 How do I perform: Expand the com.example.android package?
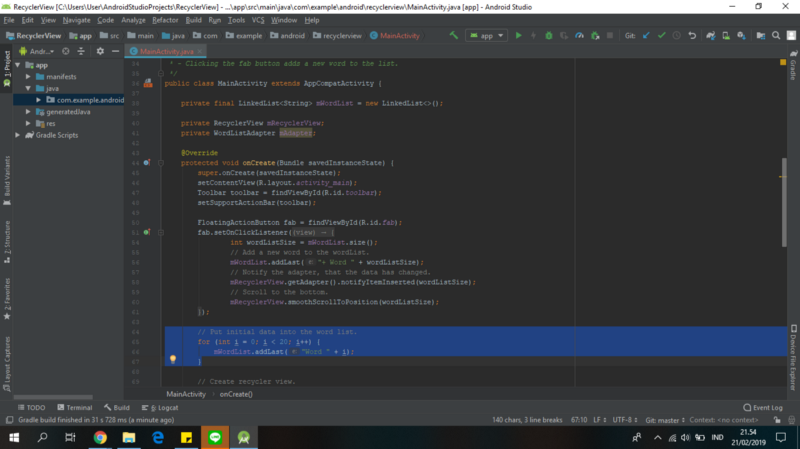click(x=38, y=100)
